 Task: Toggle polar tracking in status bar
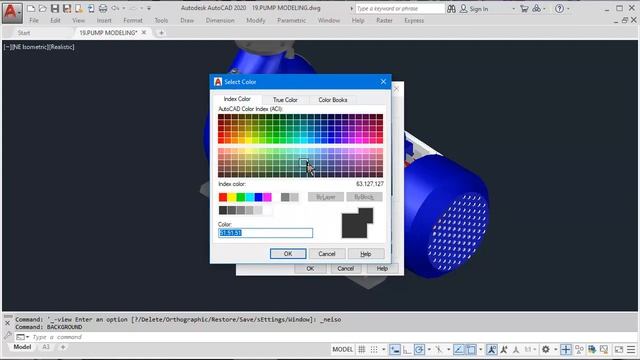[x=419, y=349]
